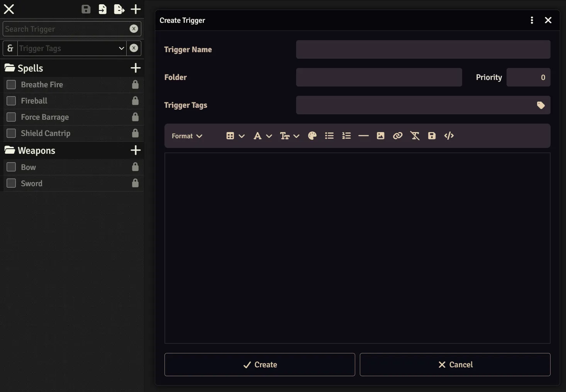Open the insert table dropdown
Viewport: 566px width, 392px height.
(x=235, y=136)
